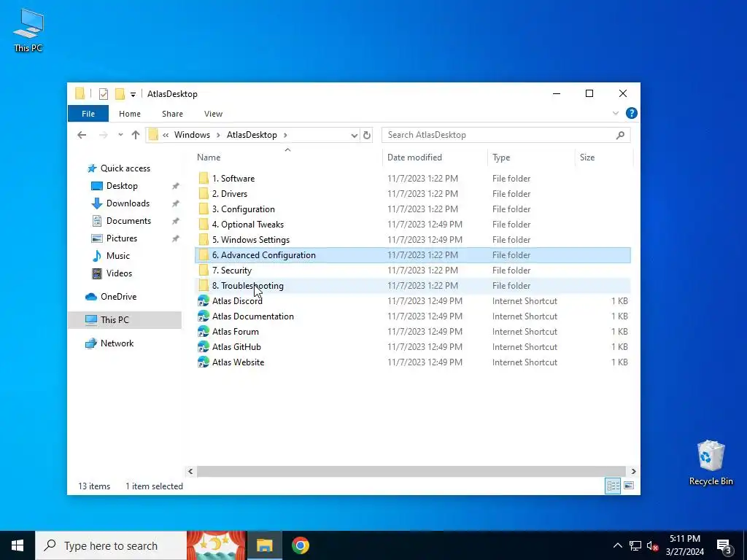The width and height of the screenshot is (747, 560).
Task: Open the This PC desktop icon
Action: tap(28, 30)
